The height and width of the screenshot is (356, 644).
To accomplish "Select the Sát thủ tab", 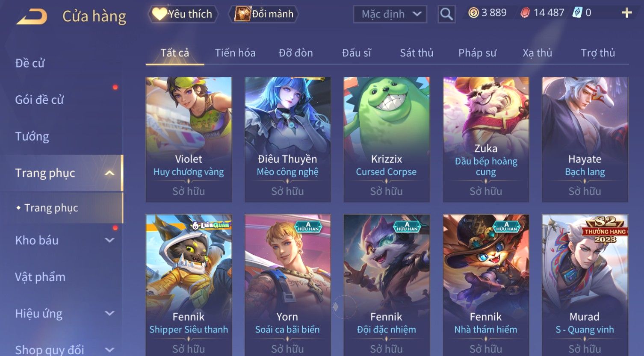I will [x=417, y=53].
